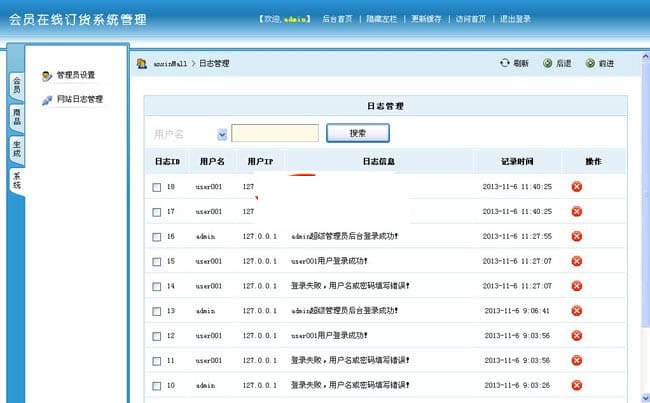The width and height of the screenshot is (650, 403).
Task: Open the 用户名 search field dropdown
Action: [x=222, y=134]
